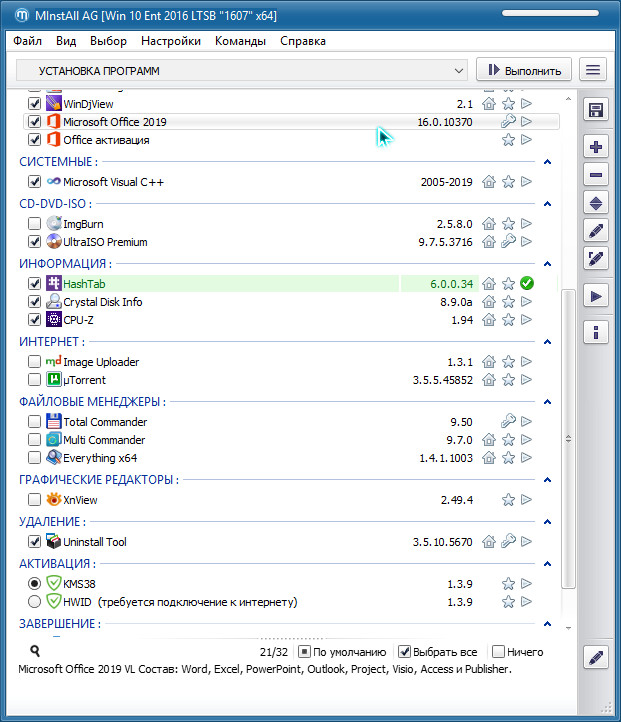
Task: Select the HWID activation radio button
Action: [x=35, y=602]
